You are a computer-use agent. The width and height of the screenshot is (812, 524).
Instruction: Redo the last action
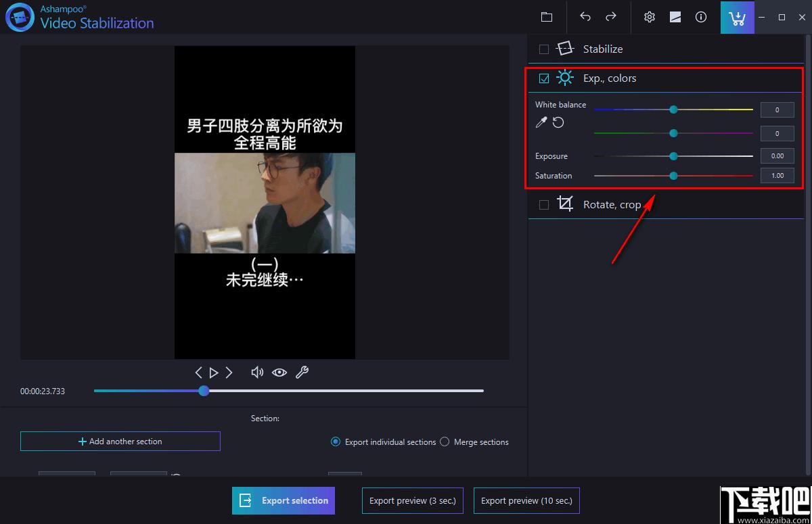click(x=610, y=17)
